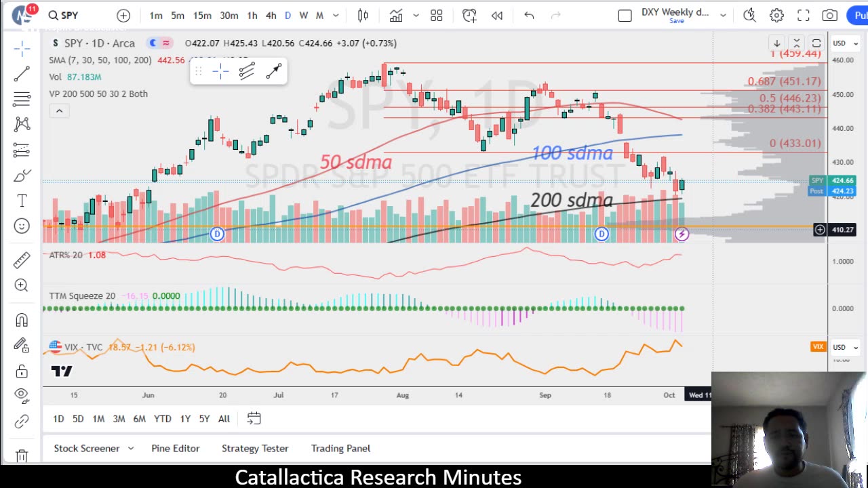Click the redo arrow
This screenshot has height=488, width=868.
coord(556,15)
